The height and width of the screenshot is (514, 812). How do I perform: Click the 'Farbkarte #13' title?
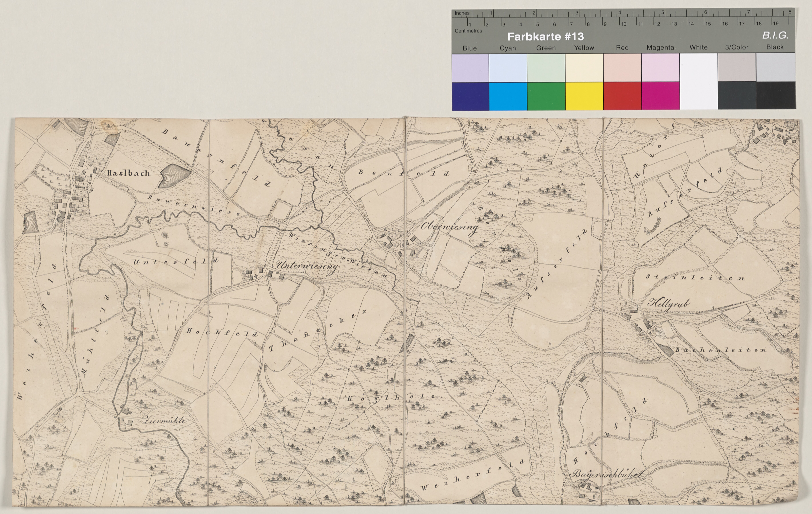pyautogui.click(x=546, y=36)
